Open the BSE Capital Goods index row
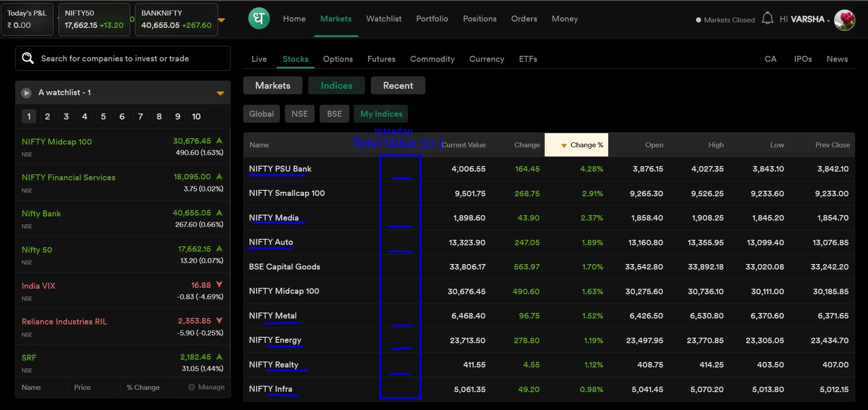The width and height of the screenshot is (868, 410). click(549, 267)
